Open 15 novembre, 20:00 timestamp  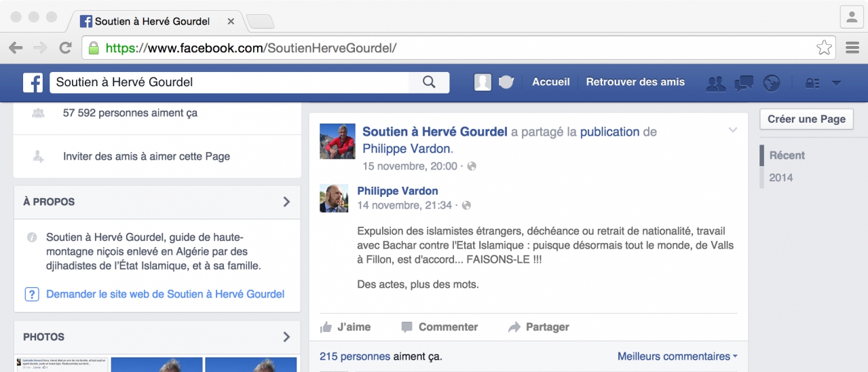pos(410,166)
